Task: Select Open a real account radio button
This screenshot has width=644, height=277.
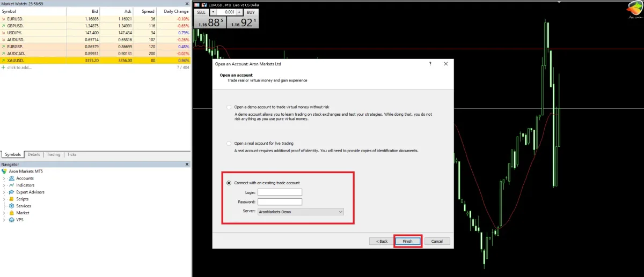Action: [x=229, y=144]
